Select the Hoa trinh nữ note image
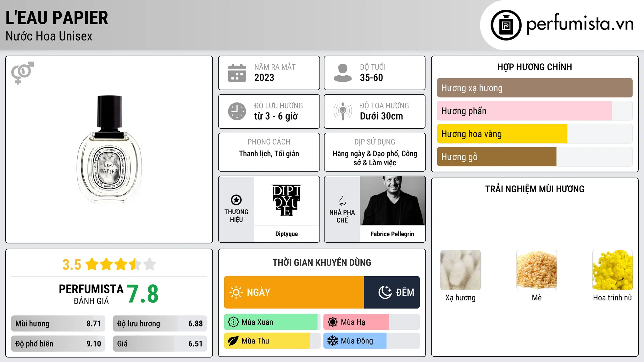This screenshot has width=644, height=362. (x=613, y=270)
